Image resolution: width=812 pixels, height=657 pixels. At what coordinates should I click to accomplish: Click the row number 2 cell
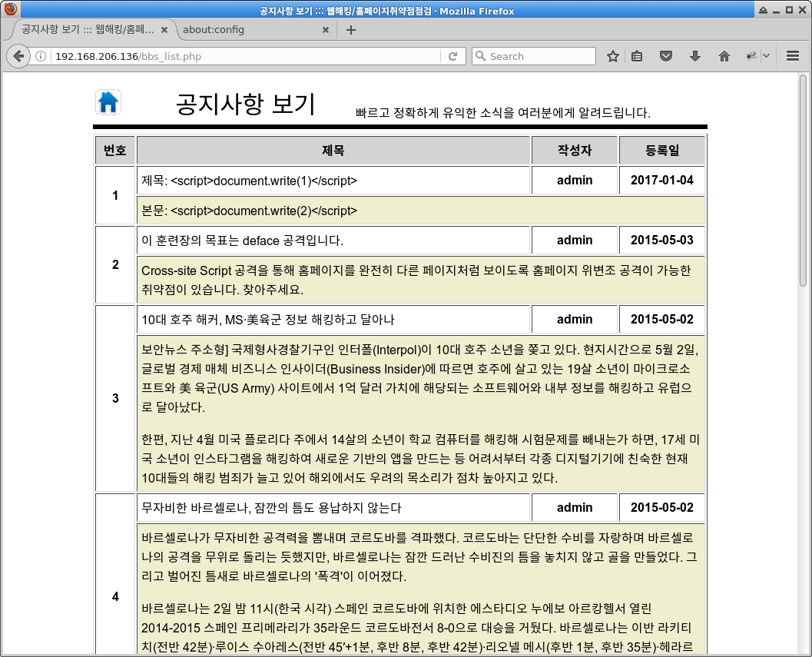[x=115, y=264]
